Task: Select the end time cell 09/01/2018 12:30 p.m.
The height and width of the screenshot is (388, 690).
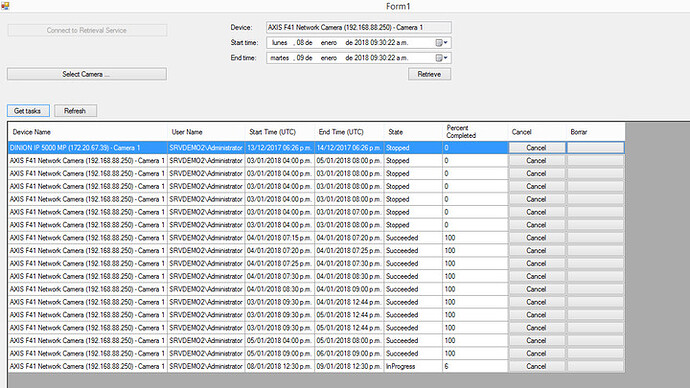Action: [349, 366]
